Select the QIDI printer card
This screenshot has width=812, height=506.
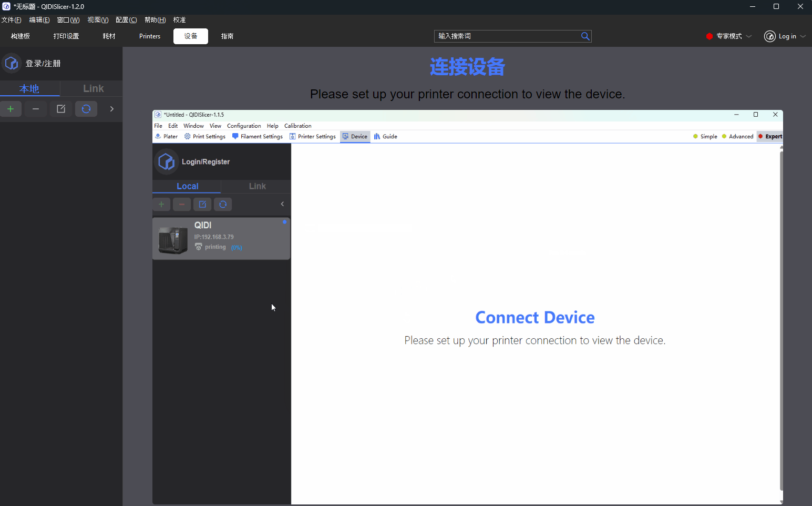(221, 239)
